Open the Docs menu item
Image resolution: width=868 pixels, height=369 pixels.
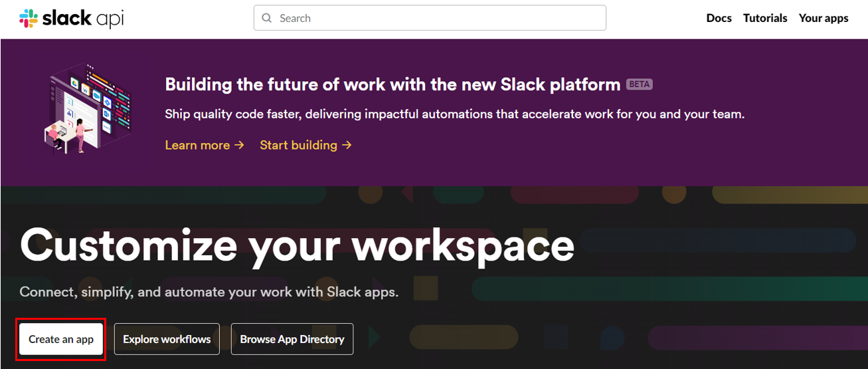(719, 19)
